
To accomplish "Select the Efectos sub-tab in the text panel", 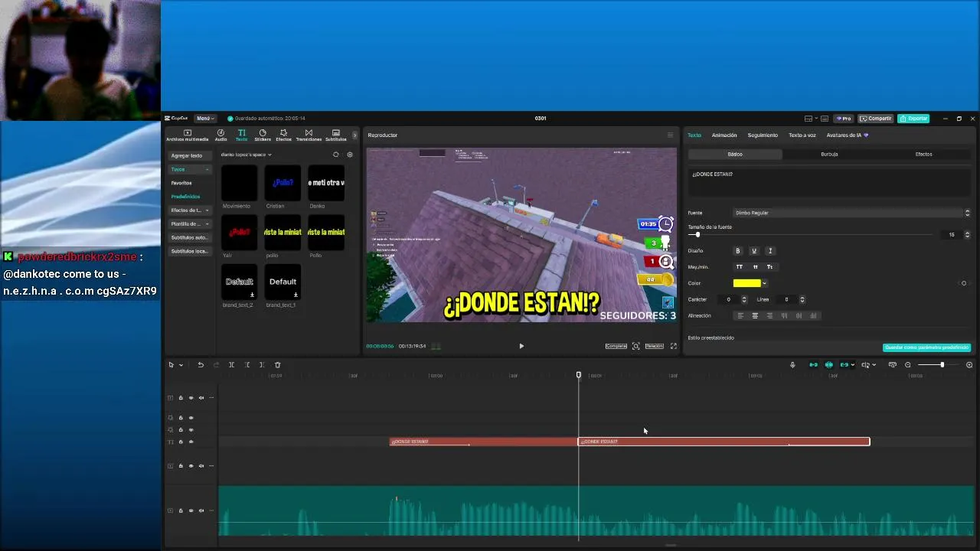I will 924,155.
